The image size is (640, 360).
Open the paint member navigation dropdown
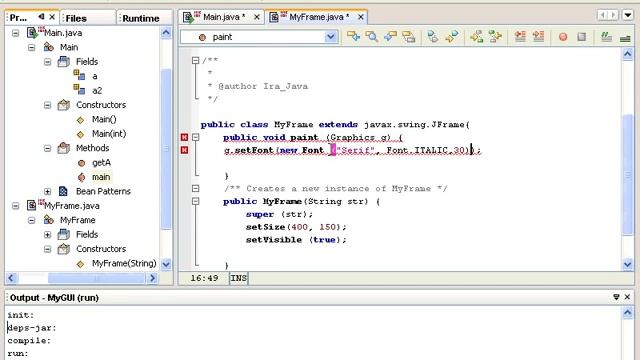click(331, 37)
